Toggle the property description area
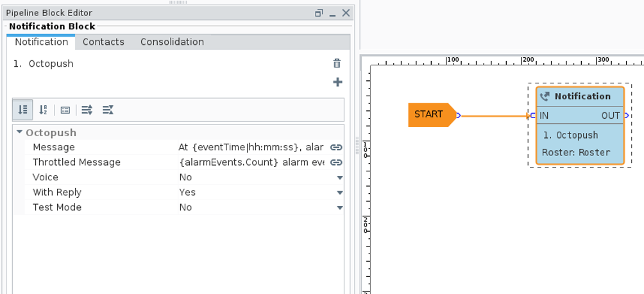The width and height of the screenshot is (644, 294). point(65,110)
